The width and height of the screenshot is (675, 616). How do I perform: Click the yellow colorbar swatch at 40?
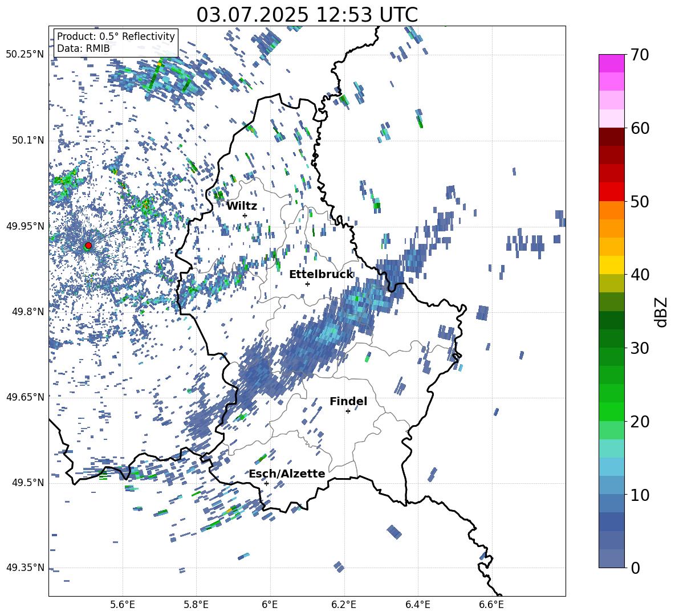click(x=611, y=265)
